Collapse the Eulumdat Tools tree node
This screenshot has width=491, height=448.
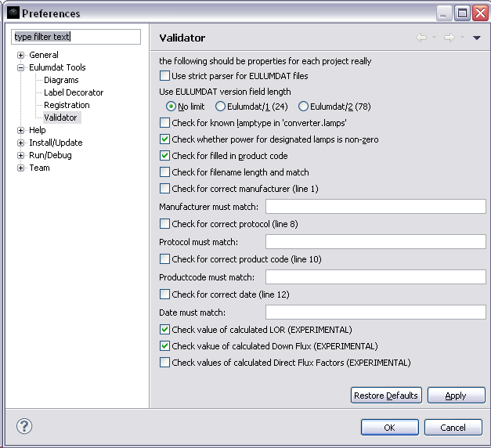tap(20, 67)
